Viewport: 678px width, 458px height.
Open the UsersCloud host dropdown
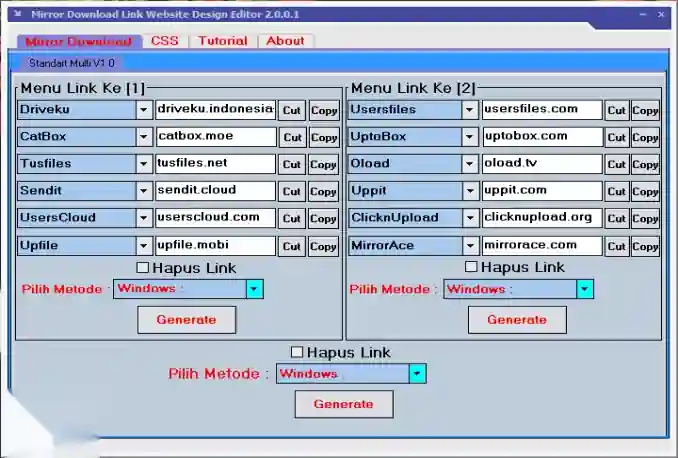[144, 218]
